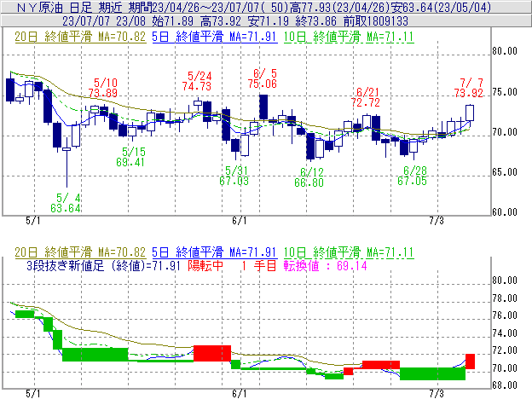This screenshot has width=532, height=405.
Task: Click the top chart 65.00 axis label
Action: click(505, 172)
